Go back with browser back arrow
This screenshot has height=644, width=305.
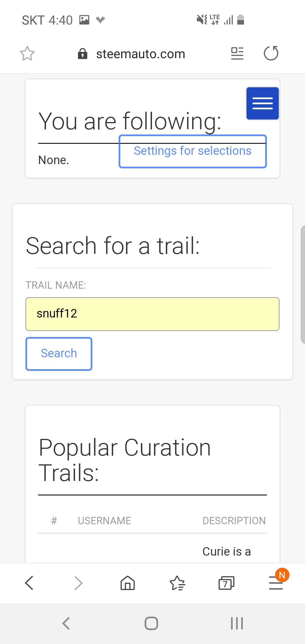point(29,583)
